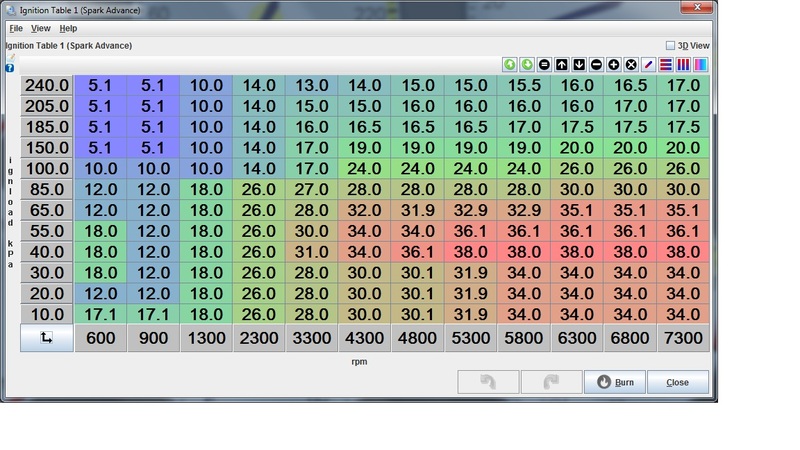Select the 185.0 kPa load bin
The height and width of the screenshot is (450, 800).
point(46,127)
